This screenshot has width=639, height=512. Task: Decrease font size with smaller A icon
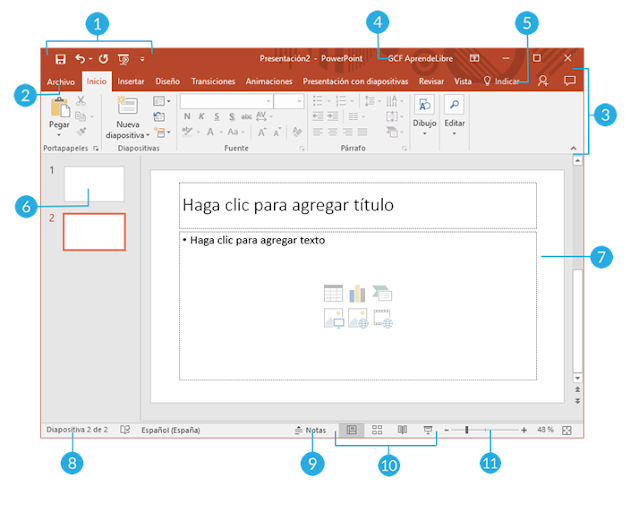[x=277, y=132]
